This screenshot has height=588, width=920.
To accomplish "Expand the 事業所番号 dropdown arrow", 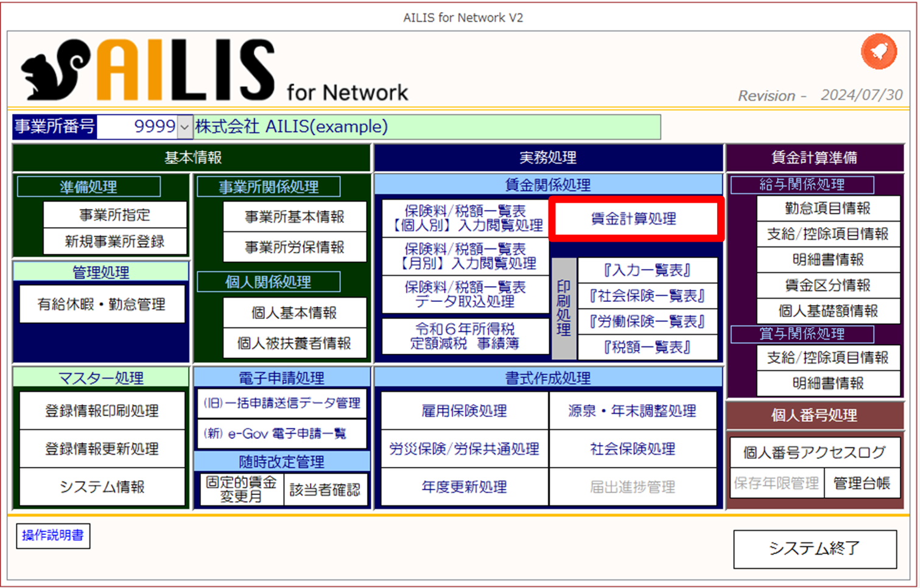I will coord(185,127).
